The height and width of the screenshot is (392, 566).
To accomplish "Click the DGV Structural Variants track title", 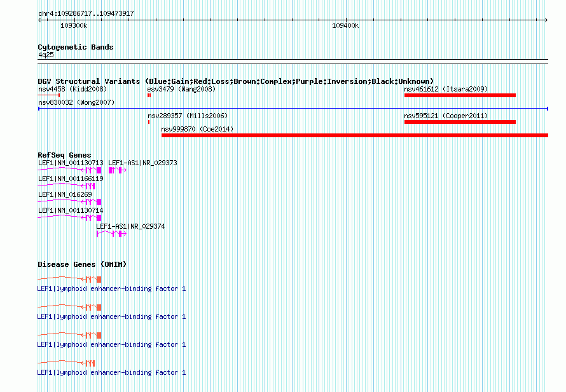I will tap(236, 81).
